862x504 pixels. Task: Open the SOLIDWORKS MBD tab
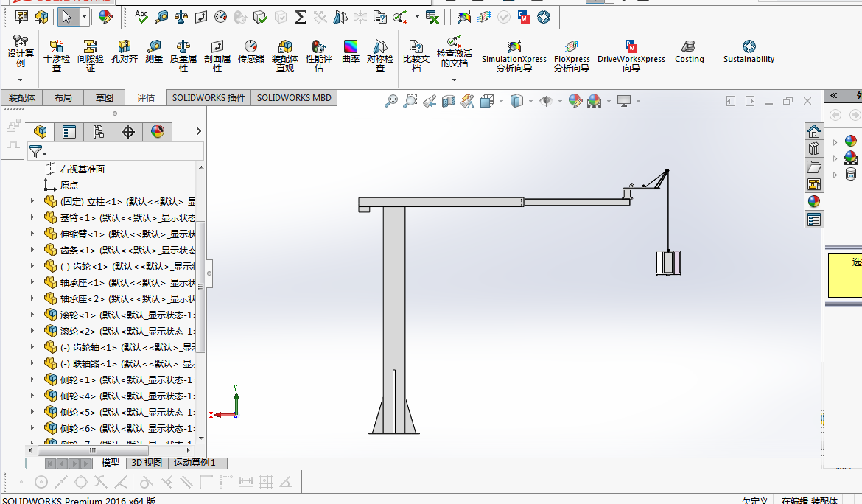pyautogui.click(x=294, y=98)
